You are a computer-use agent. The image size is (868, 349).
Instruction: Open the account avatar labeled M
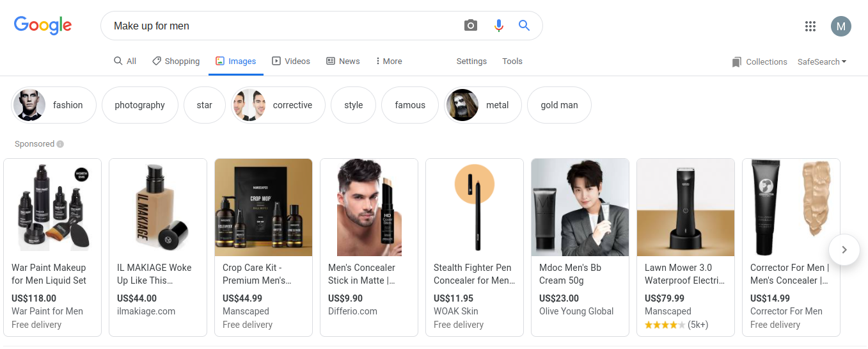(841, 26)
